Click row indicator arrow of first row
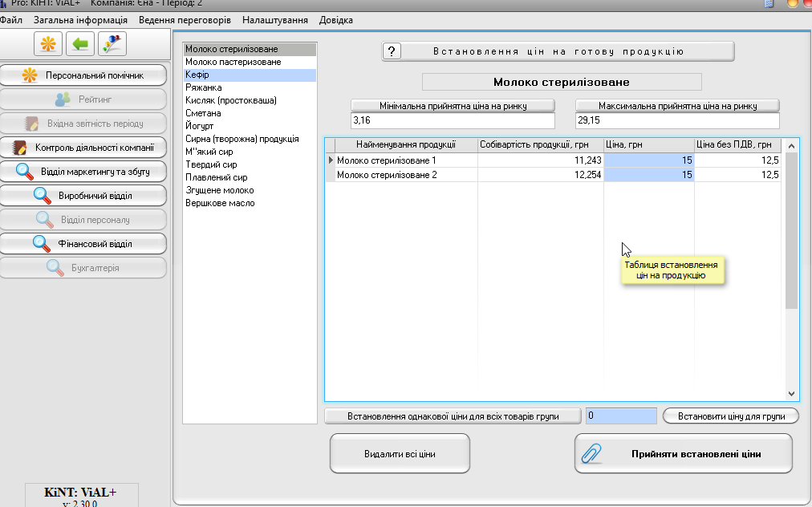This screenshot has height=507, width=812. [x=331, y=160]
